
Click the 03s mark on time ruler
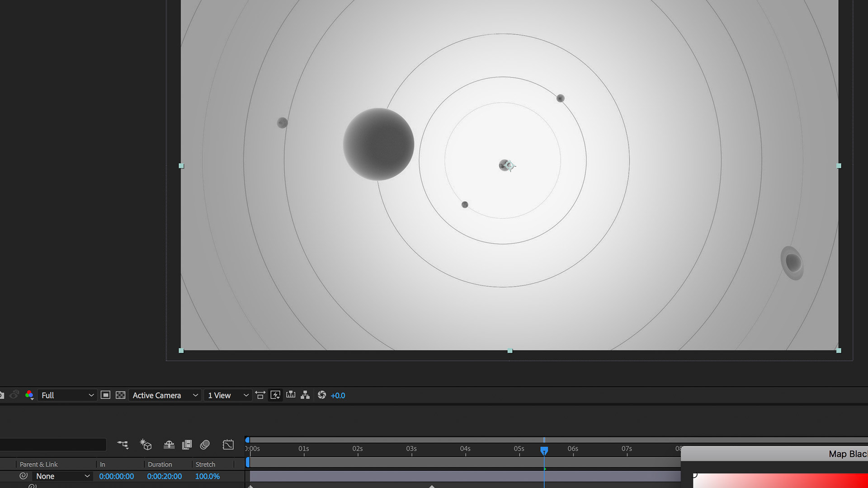click(x=411, y=449)
